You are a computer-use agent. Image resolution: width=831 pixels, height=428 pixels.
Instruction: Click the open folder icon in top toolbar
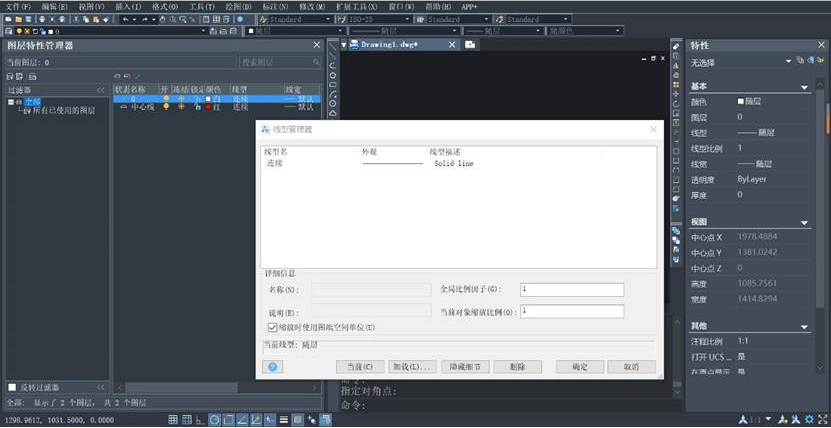[19, 19]
